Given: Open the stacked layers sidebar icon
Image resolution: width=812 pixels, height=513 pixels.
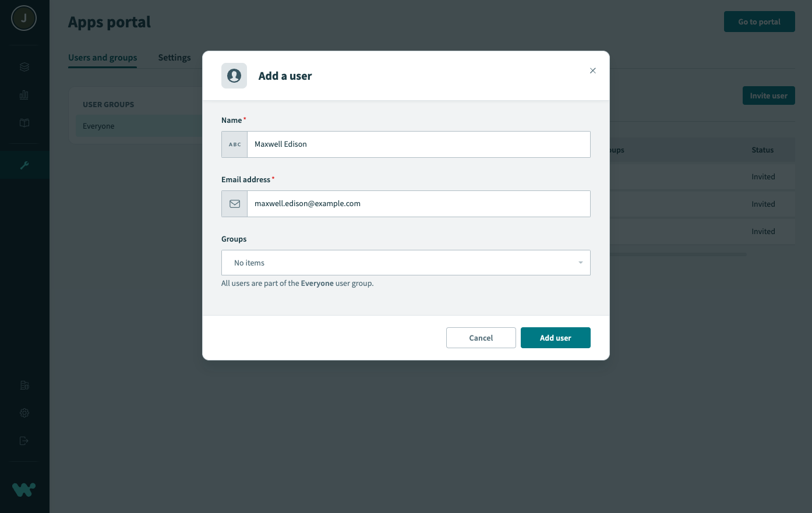Looking at the screenshot, I should (x=24, y=67).
